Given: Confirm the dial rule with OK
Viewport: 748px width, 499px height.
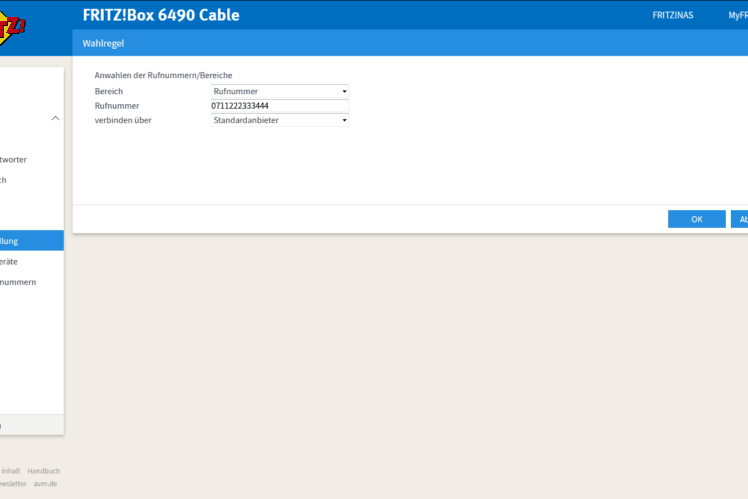Looking at the screenshot, I should [696, 219].
